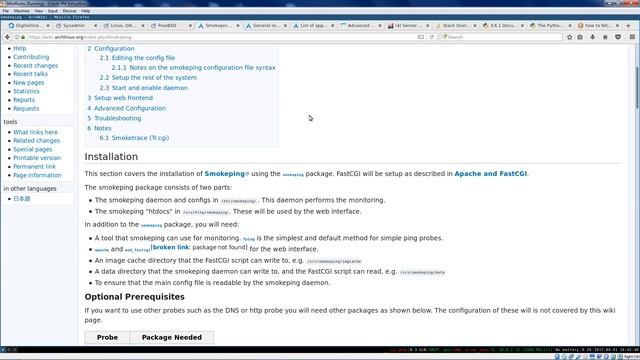Screen dimensions: 640x360
Task: Open the Reports sidebar link
Action: pos(24,100)
